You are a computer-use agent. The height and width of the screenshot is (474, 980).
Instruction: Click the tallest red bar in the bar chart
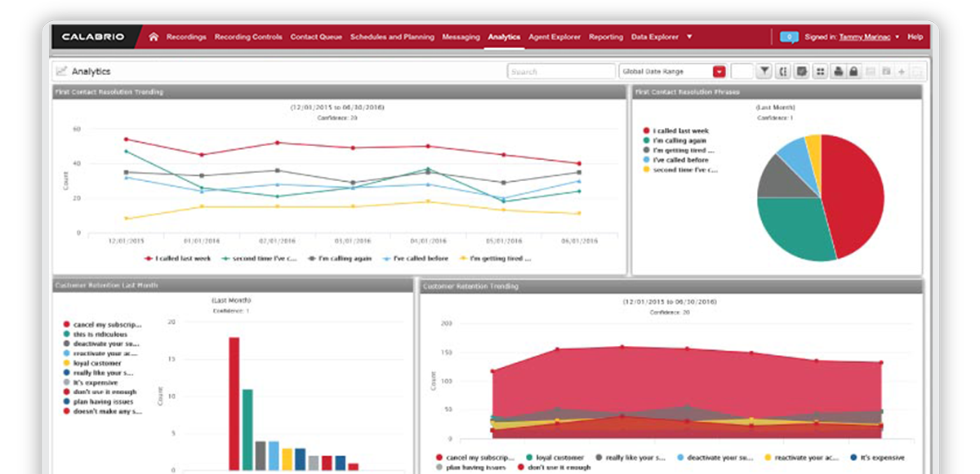point(234,403)
